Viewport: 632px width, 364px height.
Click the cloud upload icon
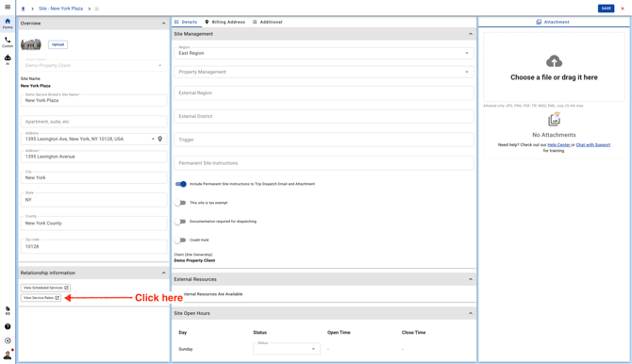coord(554,61)
